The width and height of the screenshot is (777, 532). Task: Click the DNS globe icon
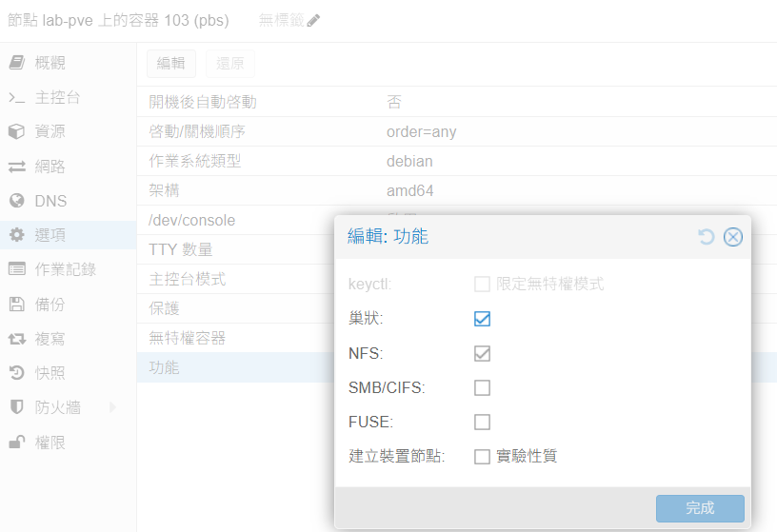pyautogui.click(x=16, y=201)
